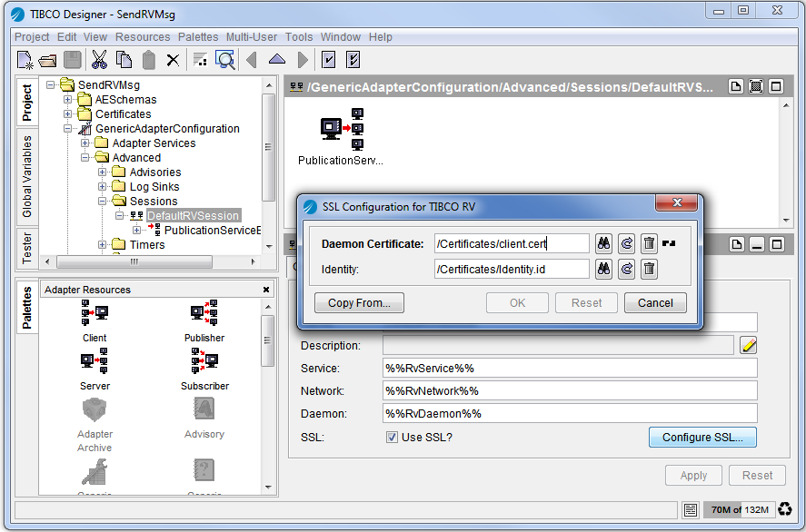Viewport: 806px width, 532px height.
Task: Select the Publisher palette resource
Action: point(204,321)
